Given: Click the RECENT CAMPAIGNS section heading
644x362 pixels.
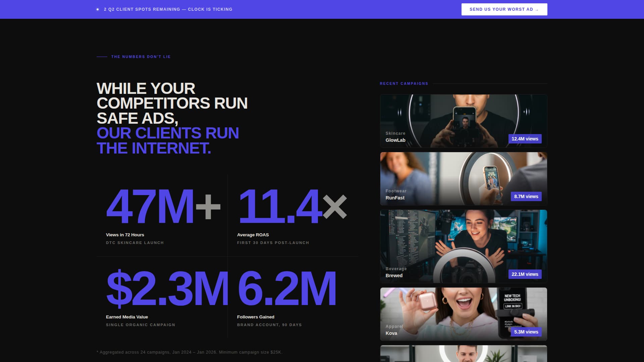Looking at the screenshot, I should click(404, 83).
